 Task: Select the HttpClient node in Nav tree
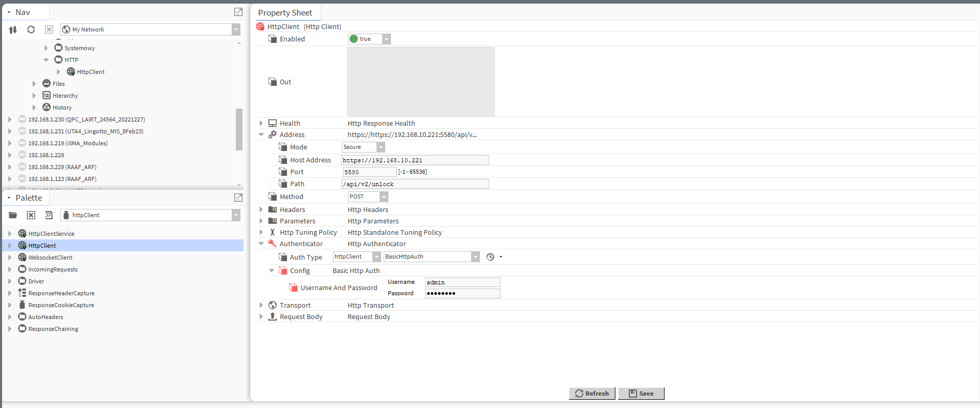[91, 72]
